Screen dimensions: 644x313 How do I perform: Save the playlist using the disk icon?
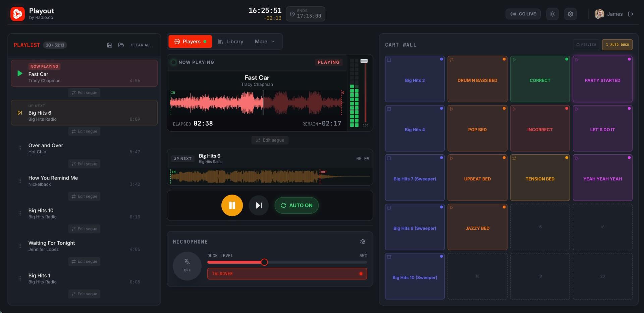tap(109, 45)
